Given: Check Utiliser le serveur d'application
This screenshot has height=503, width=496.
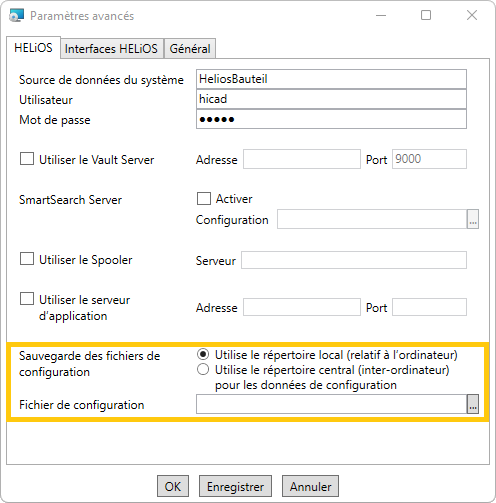Looking at the screenshot, I should point(27,298).
